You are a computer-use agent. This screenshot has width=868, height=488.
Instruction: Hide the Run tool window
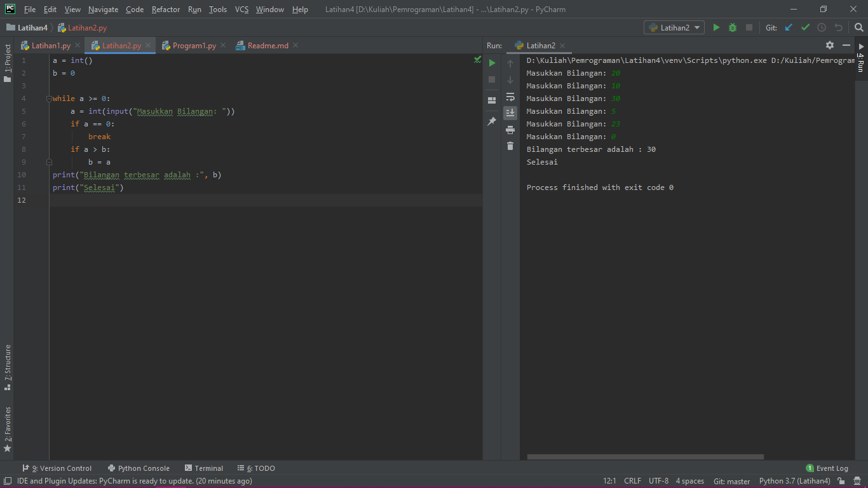click(846, 45)
